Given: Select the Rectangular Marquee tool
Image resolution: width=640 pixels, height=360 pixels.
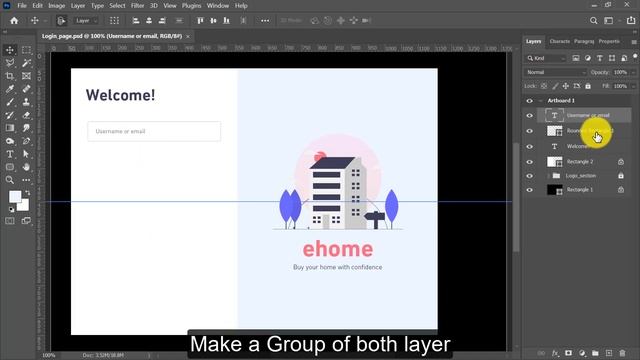Looking at the screenshot, I should tap(26, 50).
